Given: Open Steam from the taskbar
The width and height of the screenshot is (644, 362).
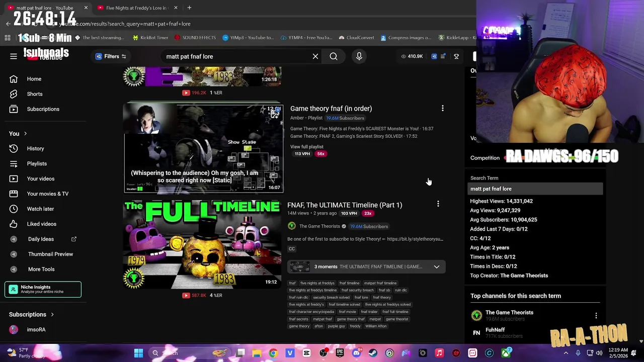Looking at the screenshot, I should pyautogui.click(x=373, y=353).
